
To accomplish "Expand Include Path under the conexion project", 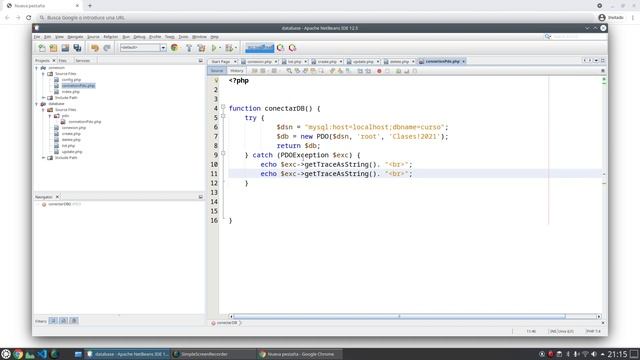I will tap(43, 98).
